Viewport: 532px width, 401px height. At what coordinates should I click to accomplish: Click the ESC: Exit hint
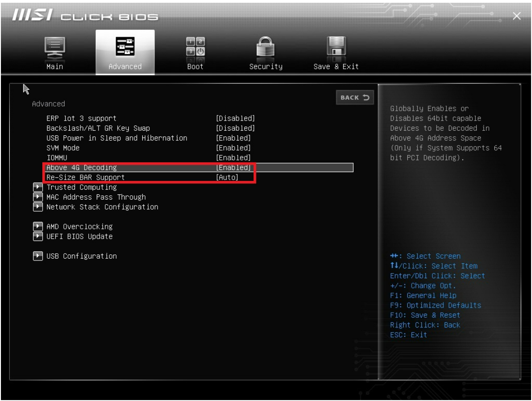408,335
